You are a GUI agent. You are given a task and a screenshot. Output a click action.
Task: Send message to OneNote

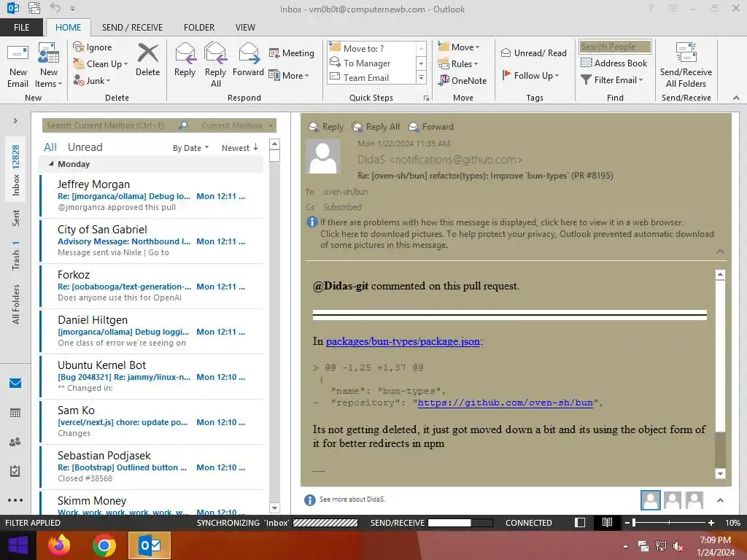pos(462,80)
